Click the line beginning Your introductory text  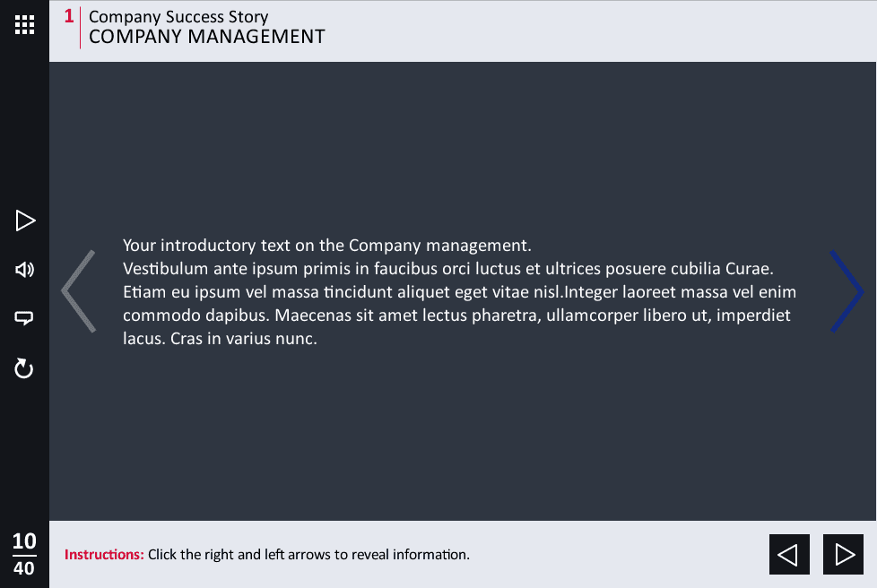tap(327, 246)
